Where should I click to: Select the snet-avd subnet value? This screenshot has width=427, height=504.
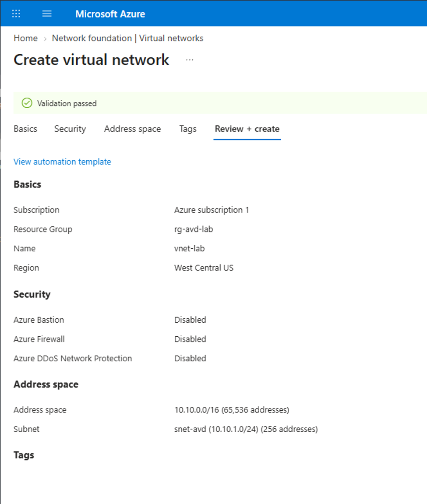tap(246, 429)
